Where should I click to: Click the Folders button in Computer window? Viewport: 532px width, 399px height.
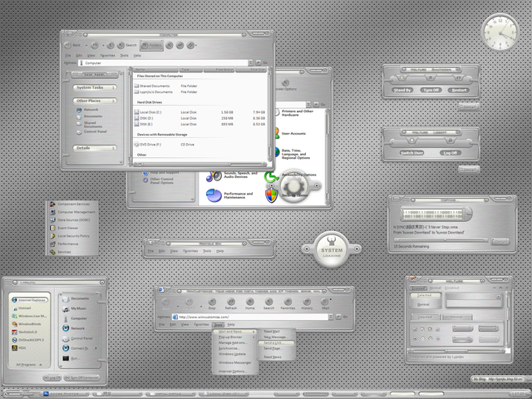pyautogui.click(x=151, y=45)
